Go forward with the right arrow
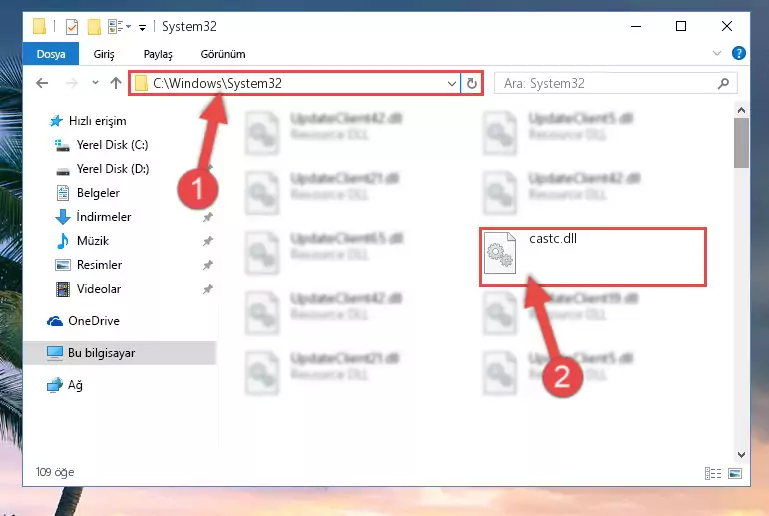Image resolution: width=769 pixels, height=516 pixels. click(x=72, y=83)
